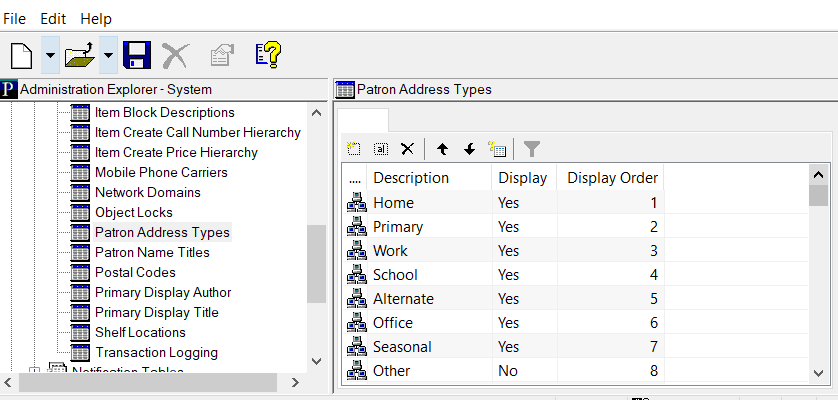Select the Seasonal address type row
The height and width of the screenshot is (400, 838).
pyautogui.click(x=402, y=346)
